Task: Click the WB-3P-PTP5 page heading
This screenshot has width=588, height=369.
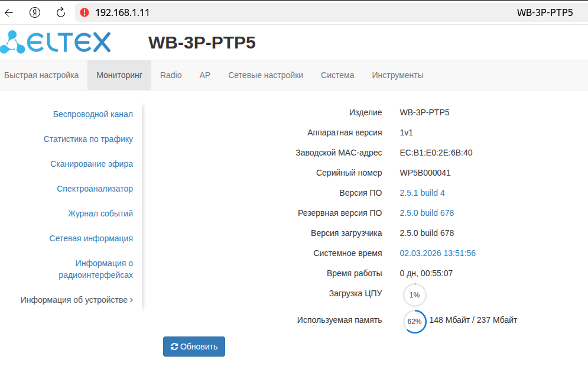Action: (202, 43)
